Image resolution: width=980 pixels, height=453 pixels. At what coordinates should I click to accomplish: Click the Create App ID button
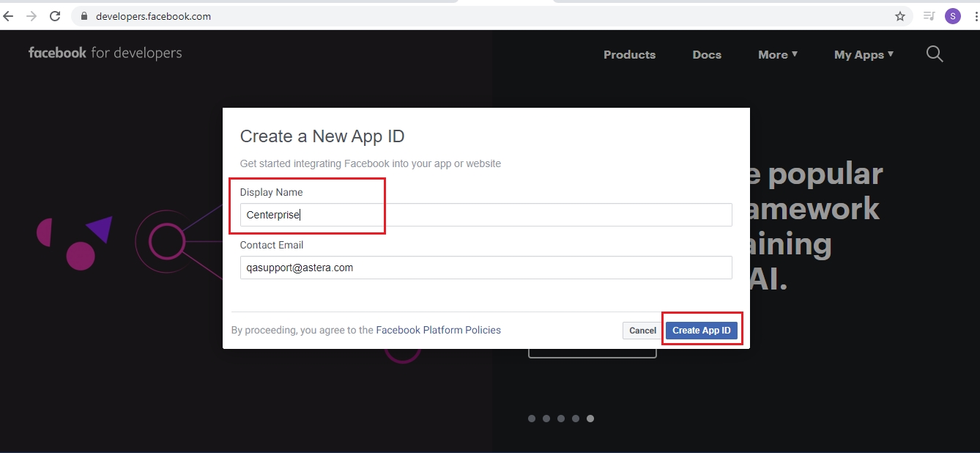702,331
